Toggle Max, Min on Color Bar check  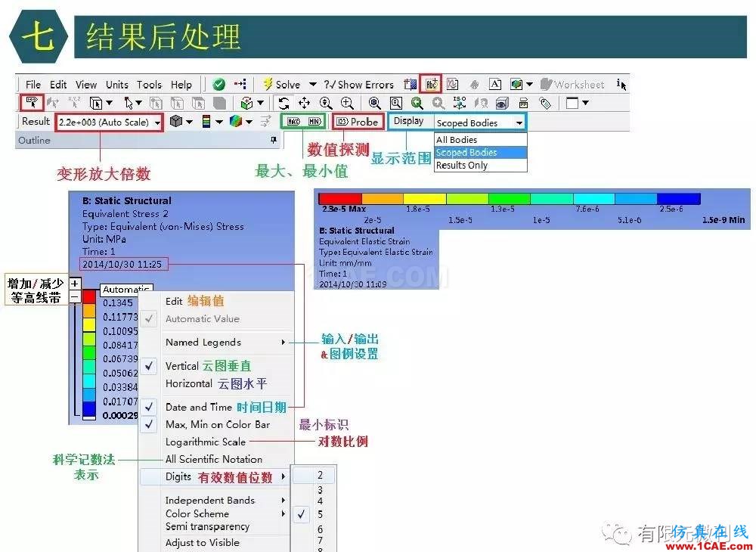pos(150,424)
